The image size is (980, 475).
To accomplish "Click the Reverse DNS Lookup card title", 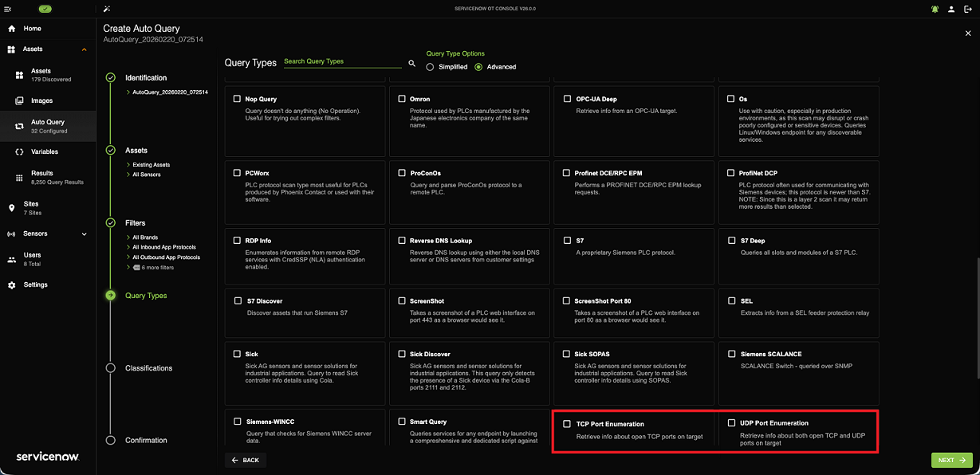I will 441,240.
